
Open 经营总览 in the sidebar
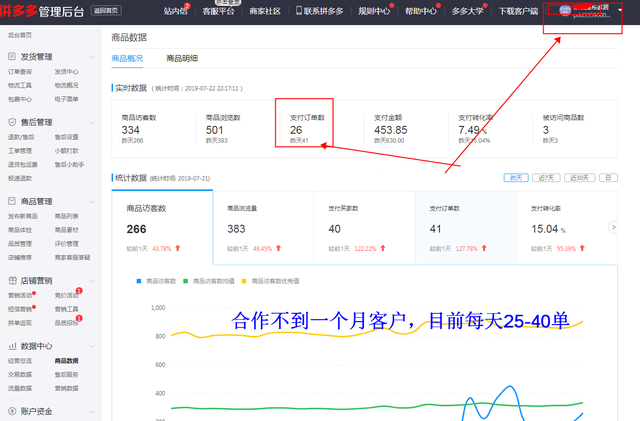point(20,361)
